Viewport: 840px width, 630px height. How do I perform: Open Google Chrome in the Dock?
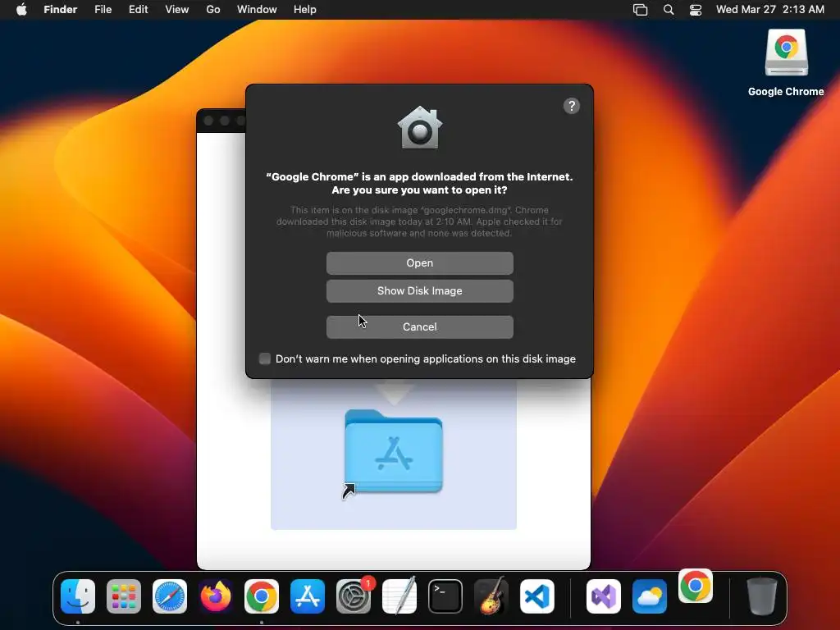pos(262,596)
